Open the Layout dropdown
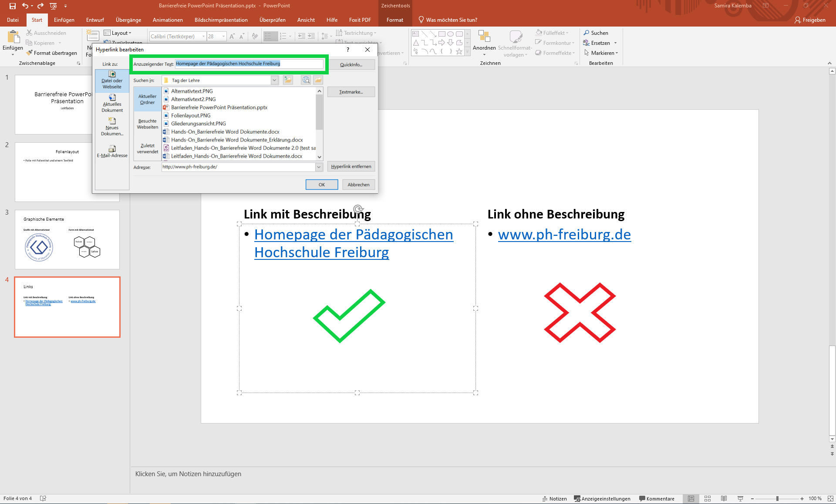 [x=118, y=33]
